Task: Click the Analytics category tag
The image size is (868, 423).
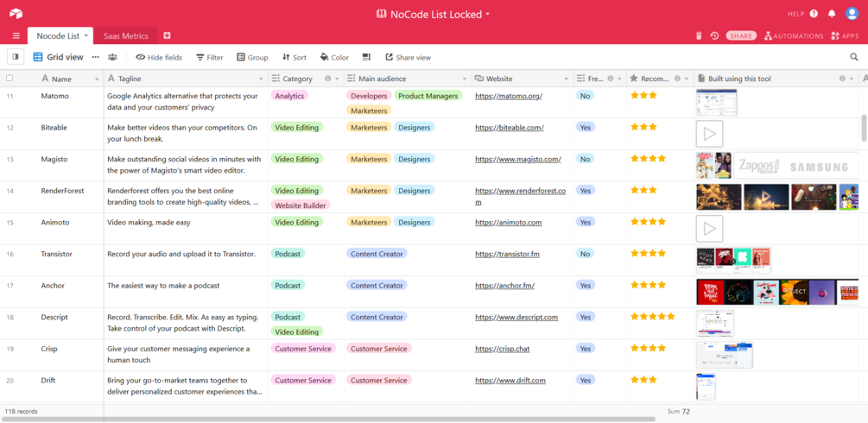Action: pyautogui.click(x=289, y=96)
